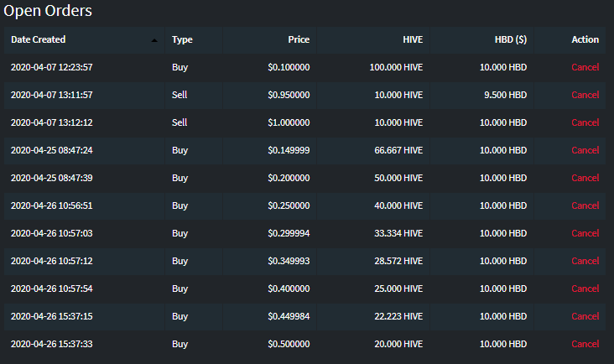This screenshot has width=614, height=364.
Task: Cancel the order created 2020-04-07 12:23:57
Action: pyautogui.click(x=585, y=67)
